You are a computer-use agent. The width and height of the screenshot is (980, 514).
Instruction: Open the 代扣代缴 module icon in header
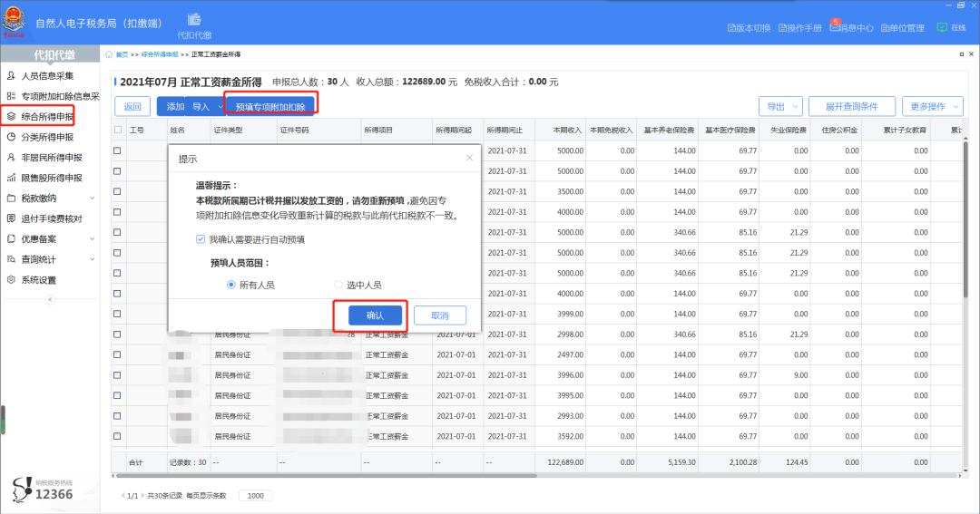[x=194, y=26]
